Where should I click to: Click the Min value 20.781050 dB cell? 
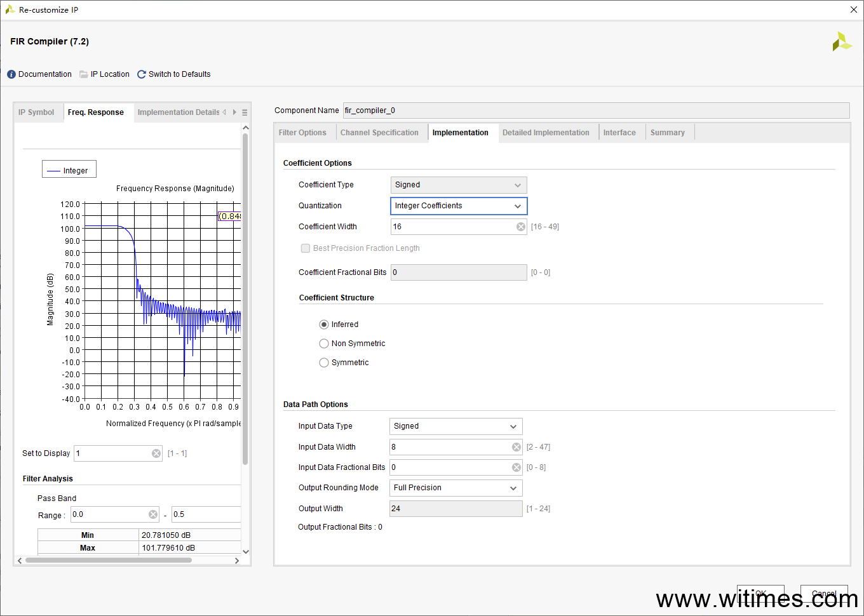pos(190,535)
